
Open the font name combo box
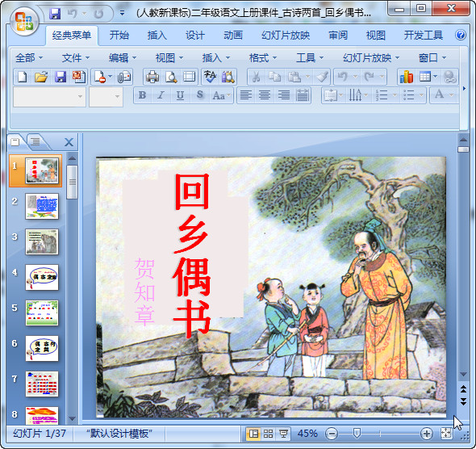(49, 97)
